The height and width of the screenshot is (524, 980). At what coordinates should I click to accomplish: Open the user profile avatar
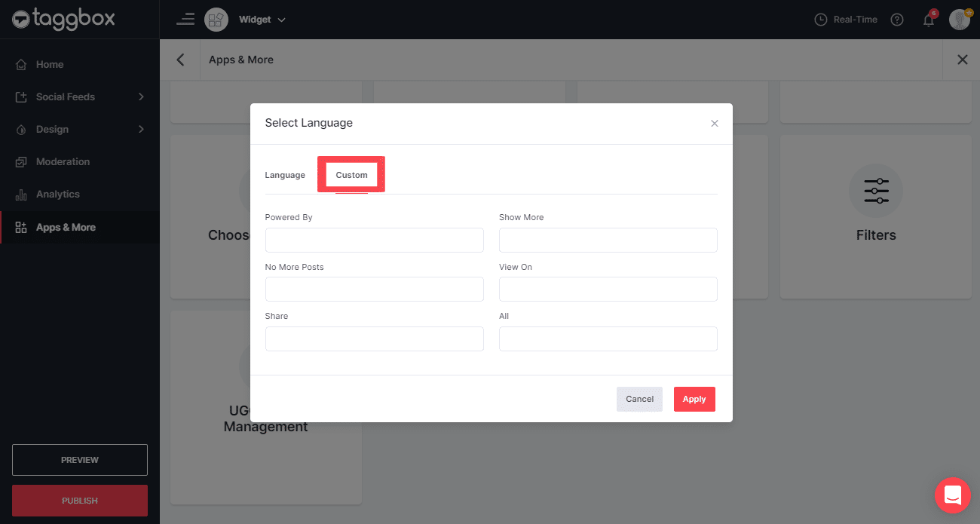[960, 20]
